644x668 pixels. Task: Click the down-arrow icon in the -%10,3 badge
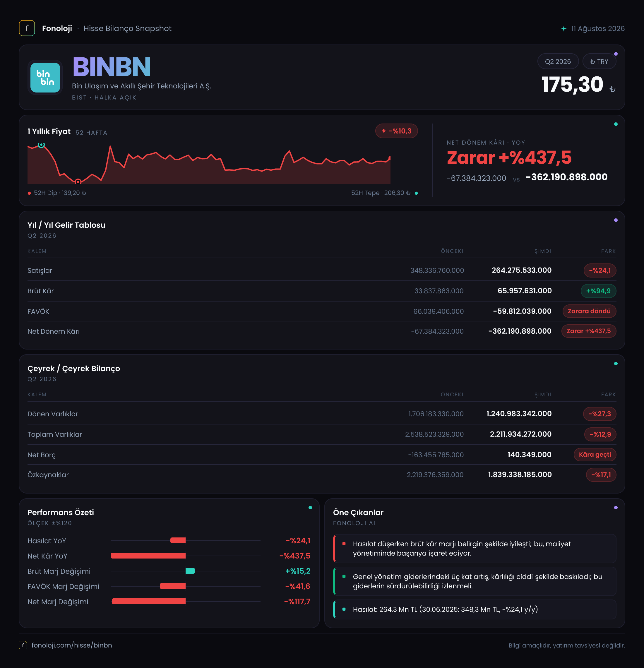click(384, 131)
